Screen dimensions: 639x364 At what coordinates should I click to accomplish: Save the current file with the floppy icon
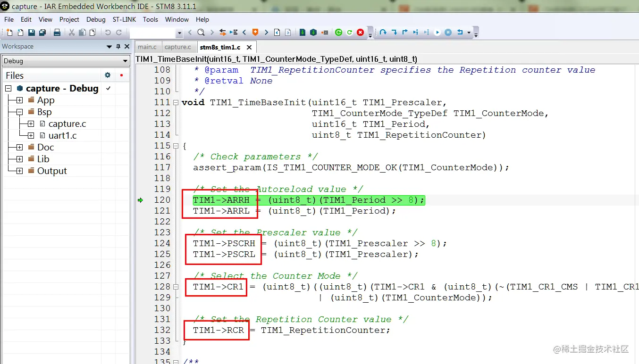coord(31,33)
